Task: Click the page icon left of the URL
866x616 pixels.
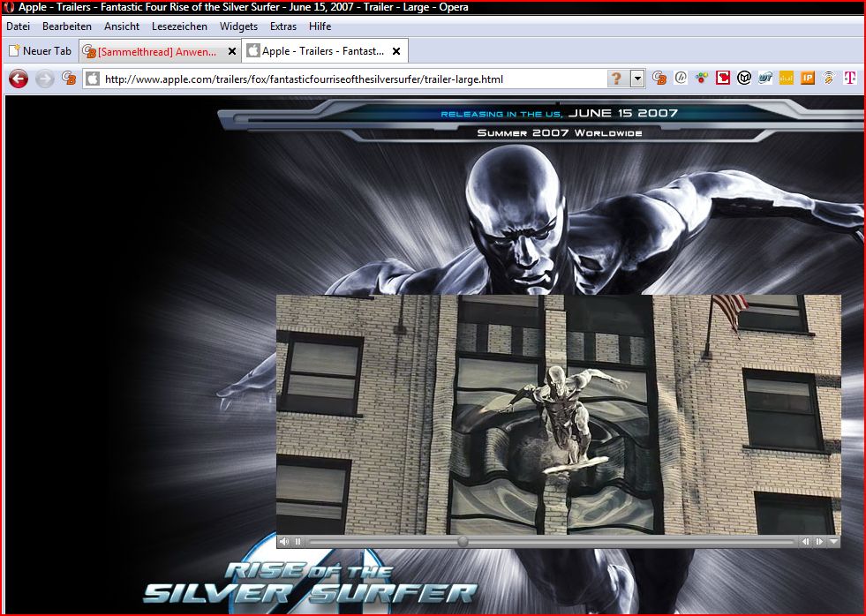Action: (x=93, y=79)
